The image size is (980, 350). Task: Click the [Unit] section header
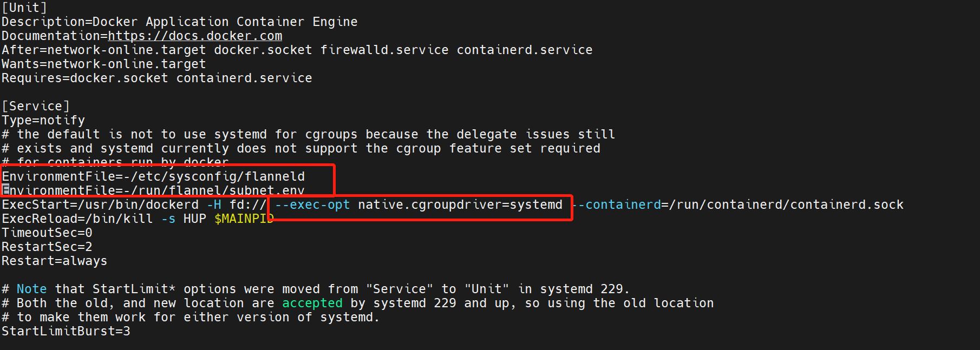click(24, 8)
